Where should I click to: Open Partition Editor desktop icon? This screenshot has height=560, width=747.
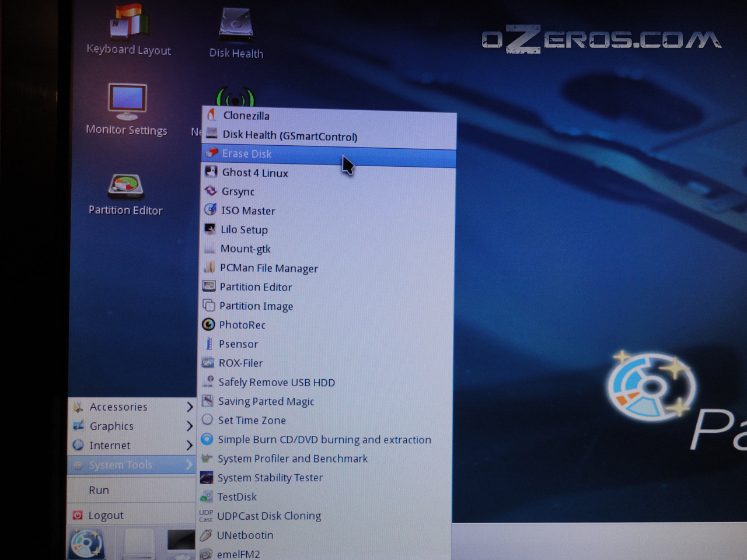pos(125,195)
